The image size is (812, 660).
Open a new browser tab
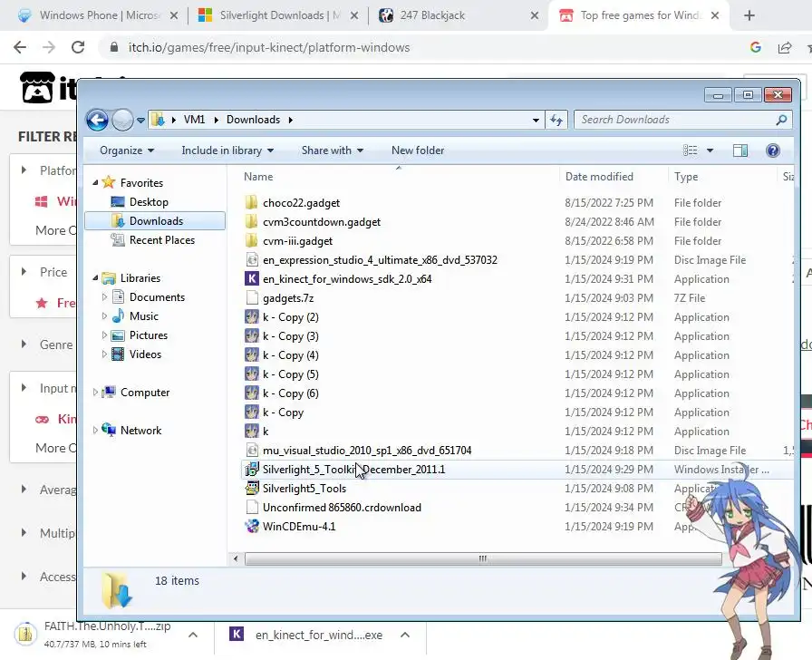(x=749, y=15)
